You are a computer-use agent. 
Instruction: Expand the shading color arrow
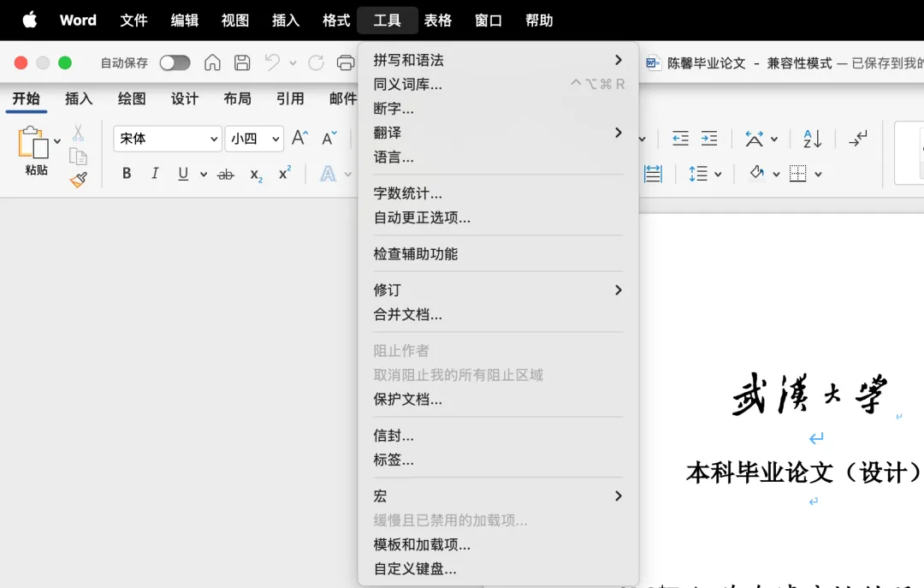tap(776, 174)
